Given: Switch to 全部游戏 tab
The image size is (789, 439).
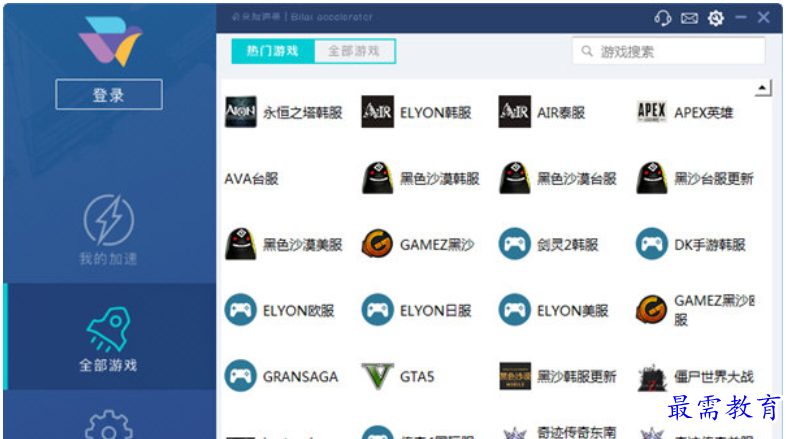Looking at the screenshot, I should click(354, 51).
